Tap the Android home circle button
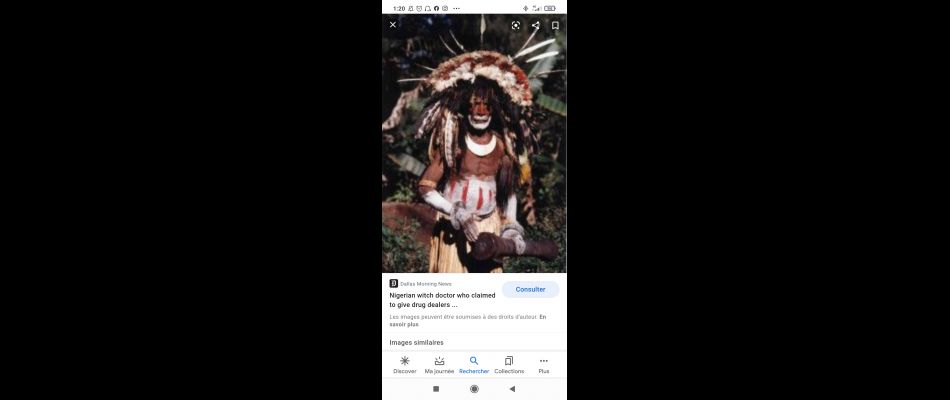This screenshot has height=400, width=950. (474, 389)
